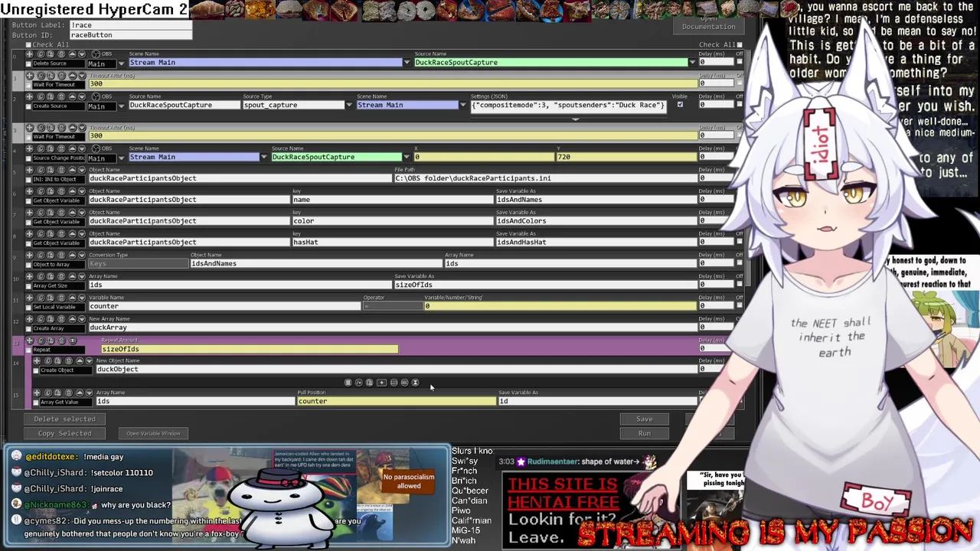Click the trash icon in row 3 Wait For Timeout

coord(61,128)
